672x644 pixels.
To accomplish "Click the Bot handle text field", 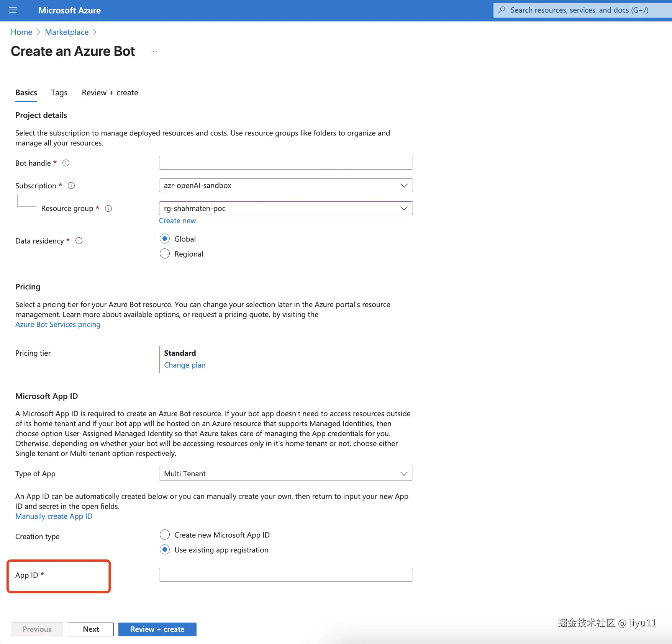I will [285, 163].
